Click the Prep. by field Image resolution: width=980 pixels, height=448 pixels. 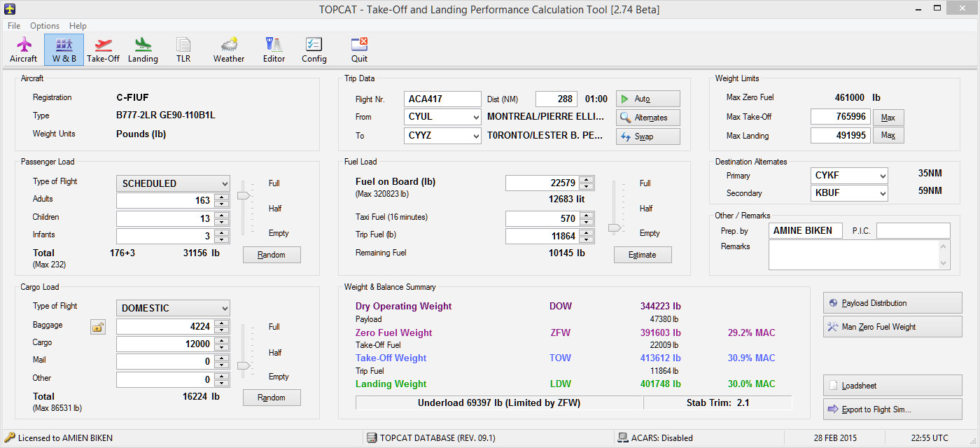806,230
